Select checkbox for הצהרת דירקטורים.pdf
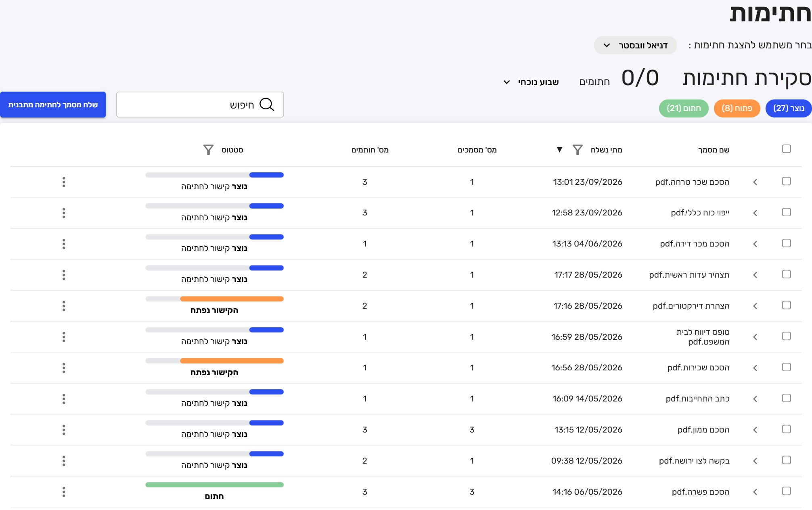The width and height of the screenshot is (812, 510). 786,305
